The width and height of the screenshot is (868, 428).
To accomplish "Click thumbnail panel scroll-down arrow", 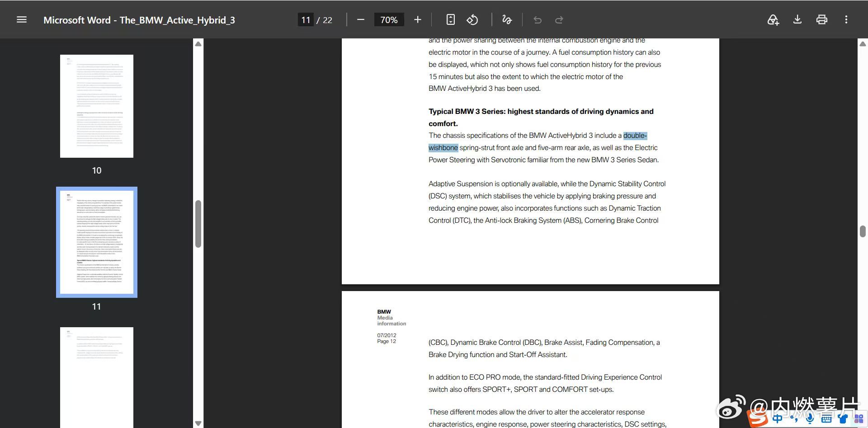I will coord(198,423).
